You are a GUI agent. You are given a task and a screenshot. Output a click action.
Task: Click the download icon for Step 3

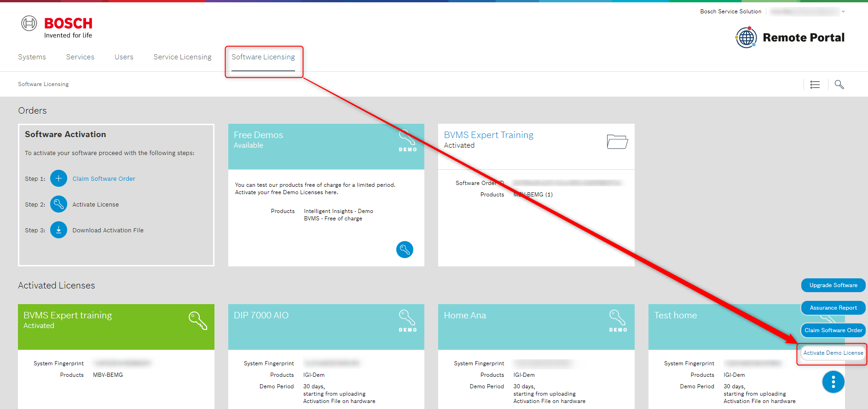58,230
